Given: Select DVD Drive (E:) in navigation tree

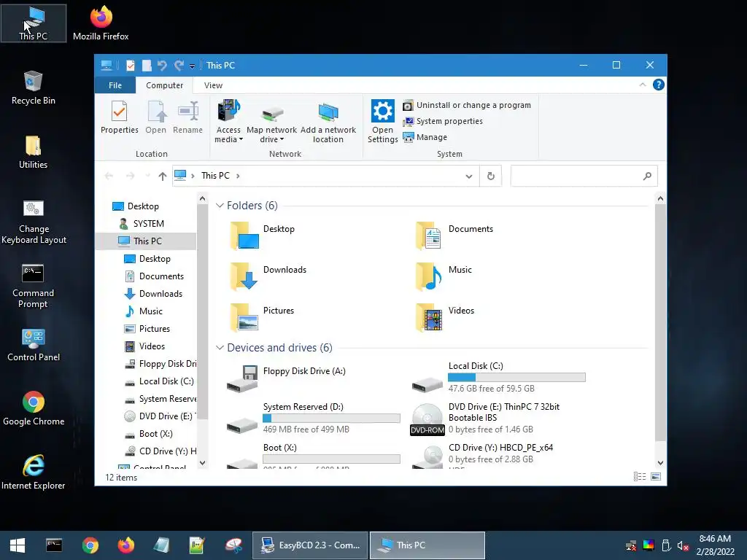Looking at the screenshot, I should (x=159, y=416).
